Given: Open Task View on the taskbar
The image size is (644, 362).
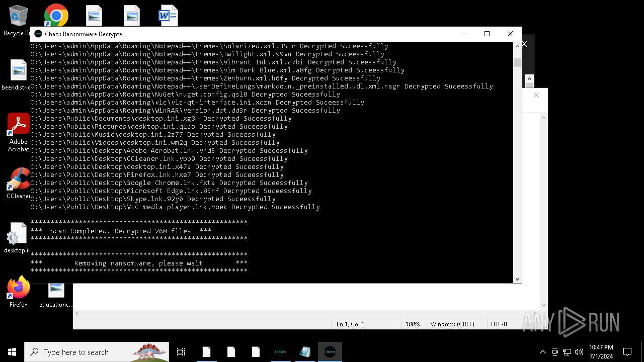Looking at the screenshot, I should 181,352.
